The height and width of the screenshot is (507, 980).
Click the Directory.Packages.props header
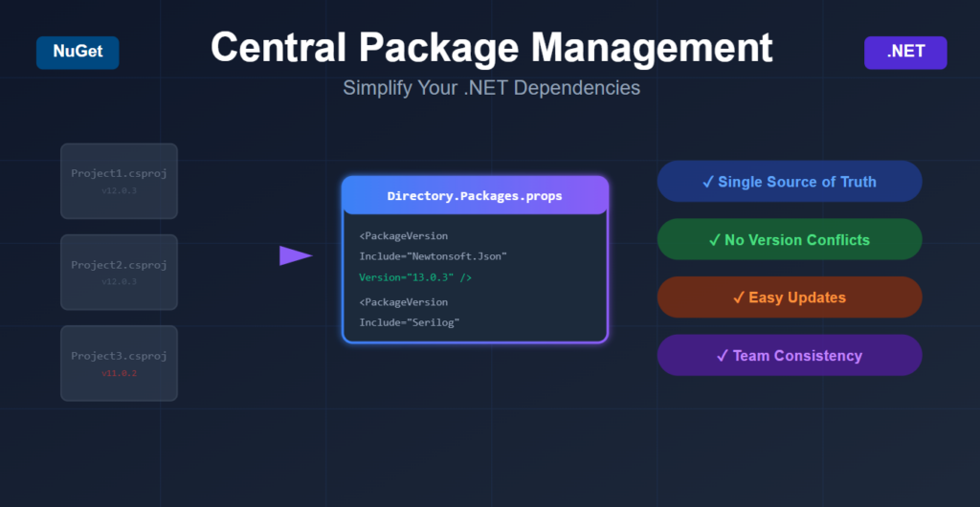tap(475, 195)
